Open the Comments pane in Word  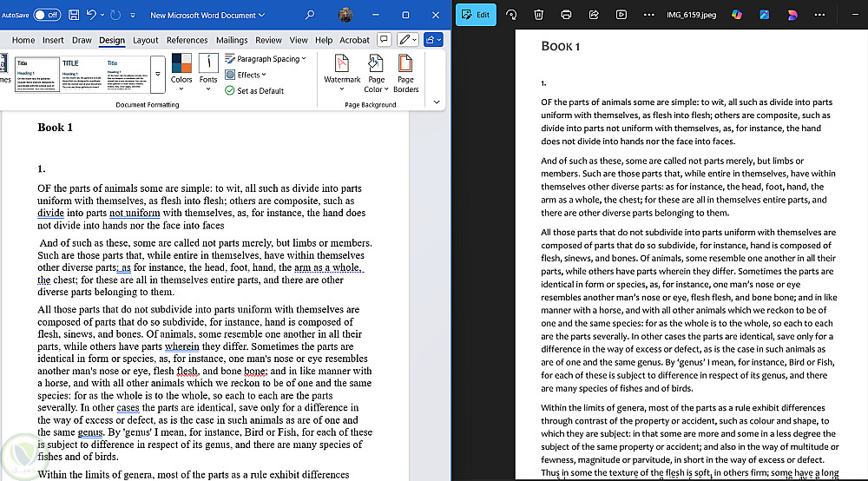click(x=384, y=39)
